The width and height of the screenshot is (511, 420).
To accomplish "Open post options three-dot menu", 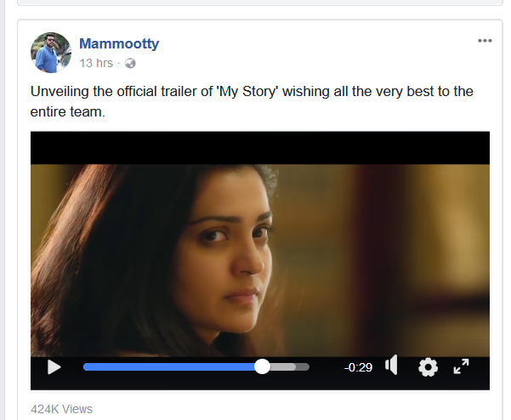I will click(x=485, y=41).
